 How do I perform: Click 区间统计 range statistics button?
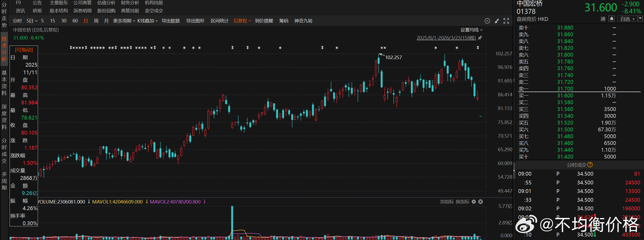click(x=220, y=21)
